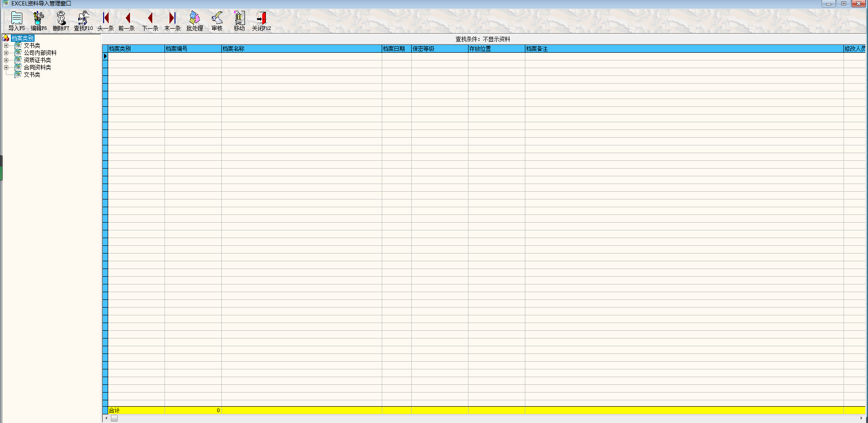This screenshot has width=868, height=423.
Task: Go to previous record with 前一条
Action: (127, 21)
